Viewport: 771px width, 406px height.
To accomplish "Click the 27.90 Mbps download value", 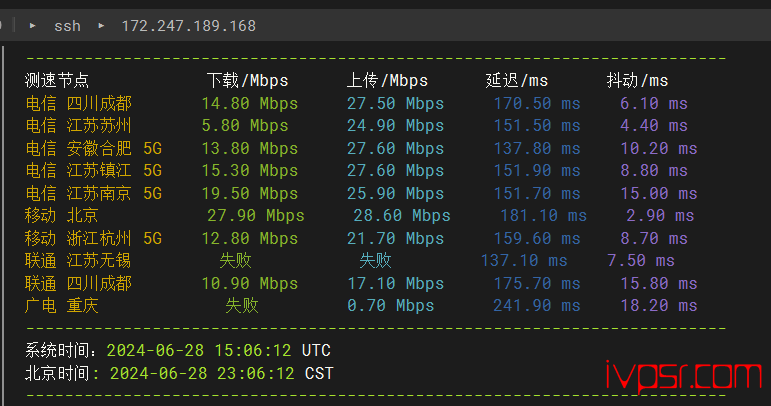I will [255, 216].
